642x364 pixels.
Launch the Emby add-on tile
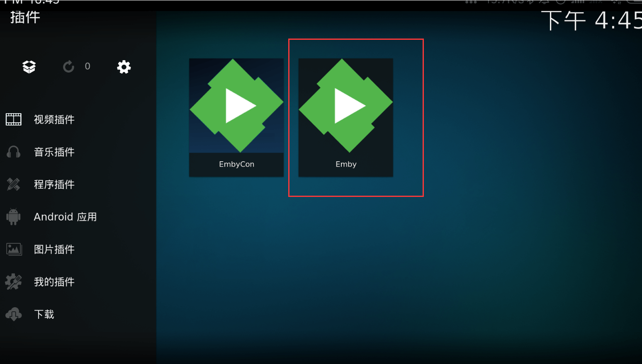(x=346, y=118)
